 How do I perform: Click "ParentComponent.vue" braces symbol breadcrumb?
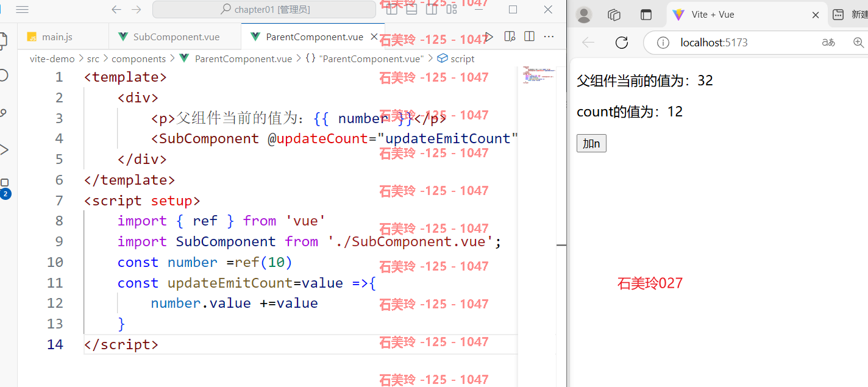(365, 59)
